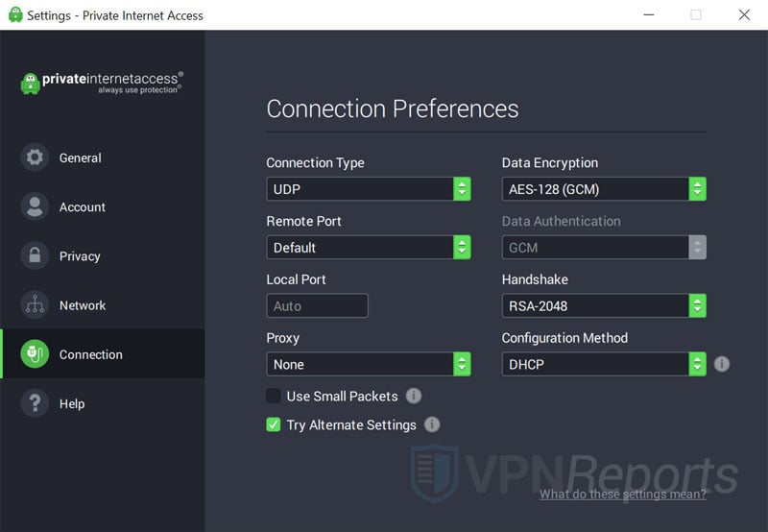Open the Data Encryption AES-128 (GCM) dropdown
768x532 pixels.
pos(604,189)
